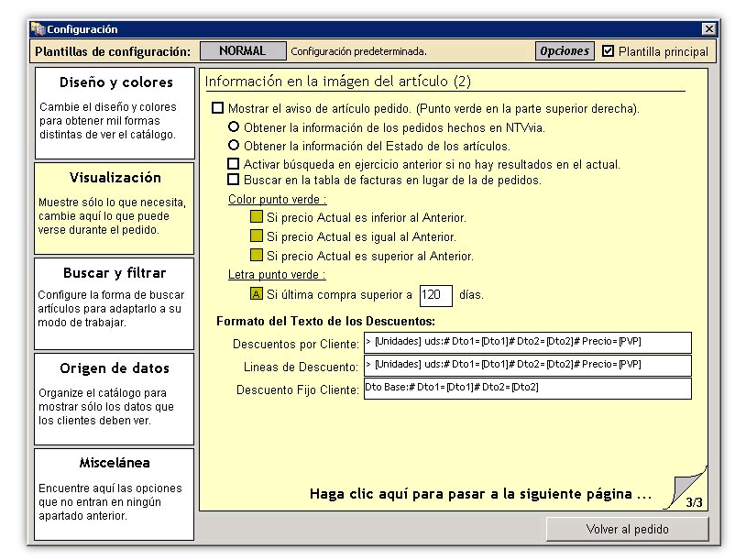Close the Configuración window
The image size is (735, 560).
[709, 29]
